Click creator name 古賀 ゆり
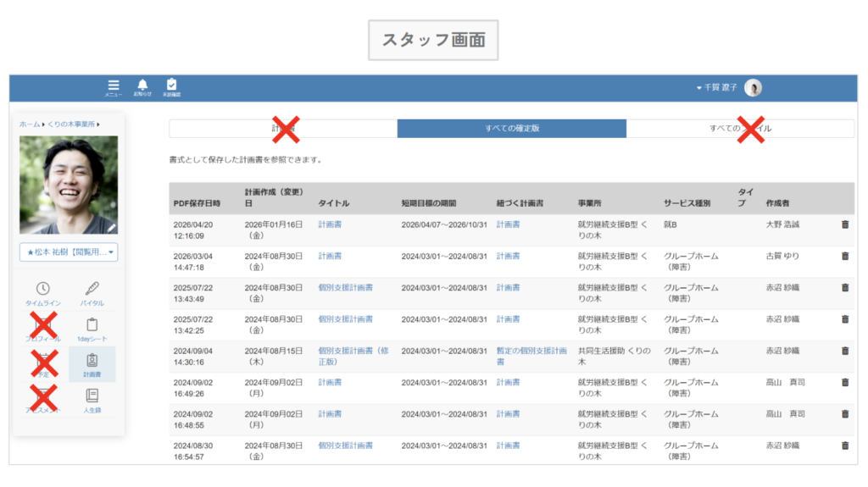The image size is (868, 487). 782,257
